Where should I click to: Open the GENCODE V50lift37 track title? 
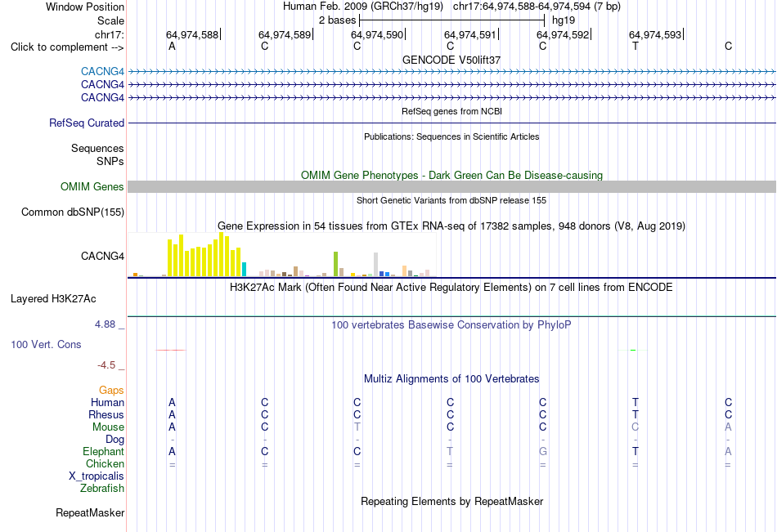(451, 60)
